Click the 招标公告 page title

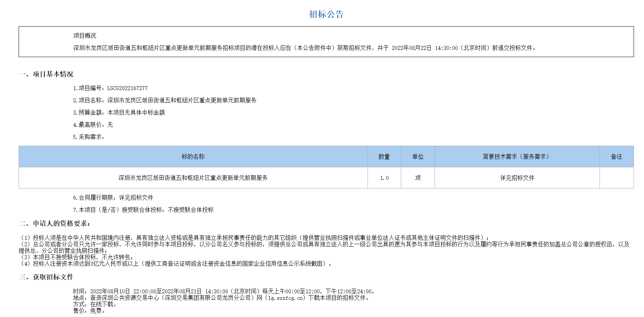click(326, 14)
